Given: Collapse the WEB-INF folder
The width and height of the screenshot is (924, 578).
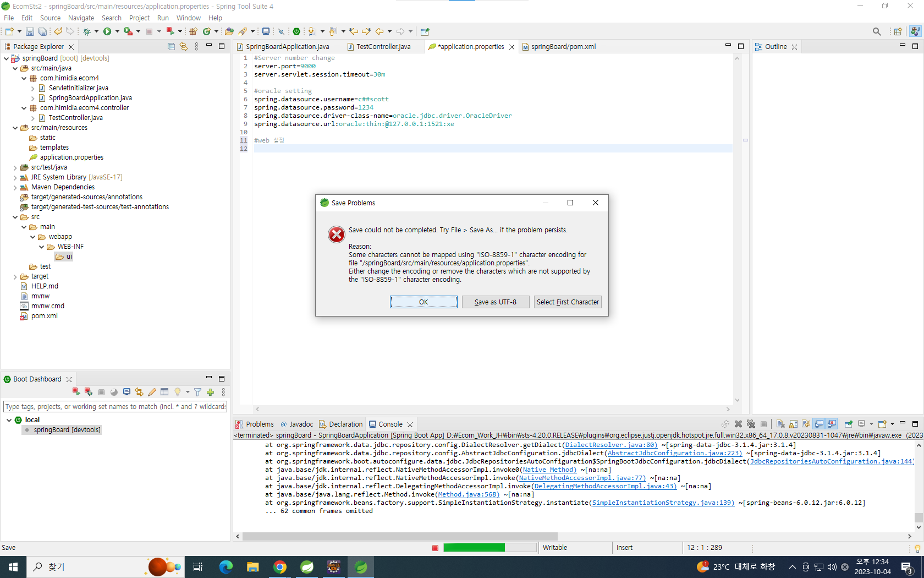Looking at the screenshot, I should 41,247.
